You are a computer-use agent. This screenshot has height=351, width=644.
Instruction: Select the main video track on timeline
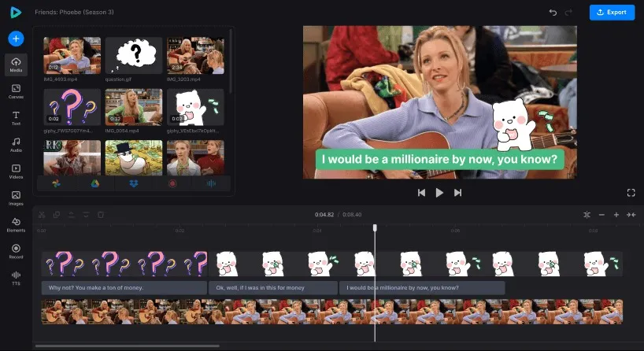coord(332,312)
